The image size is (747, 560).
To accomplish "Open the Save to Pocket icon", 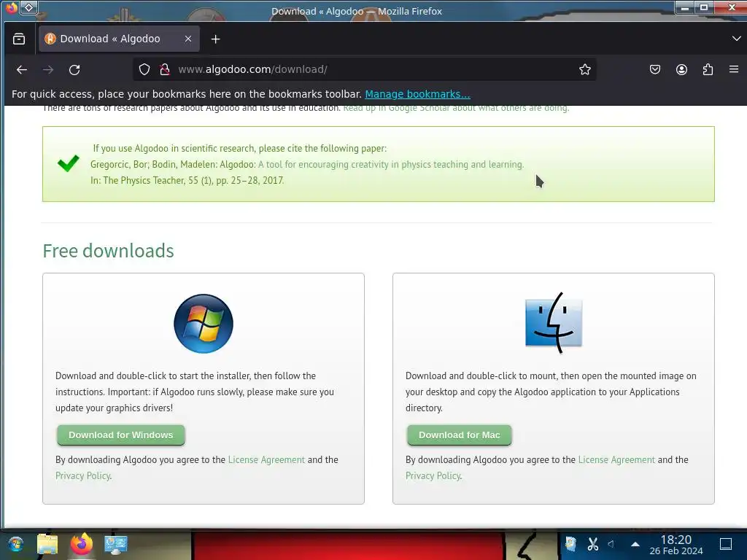I will [x=655, y=69].
